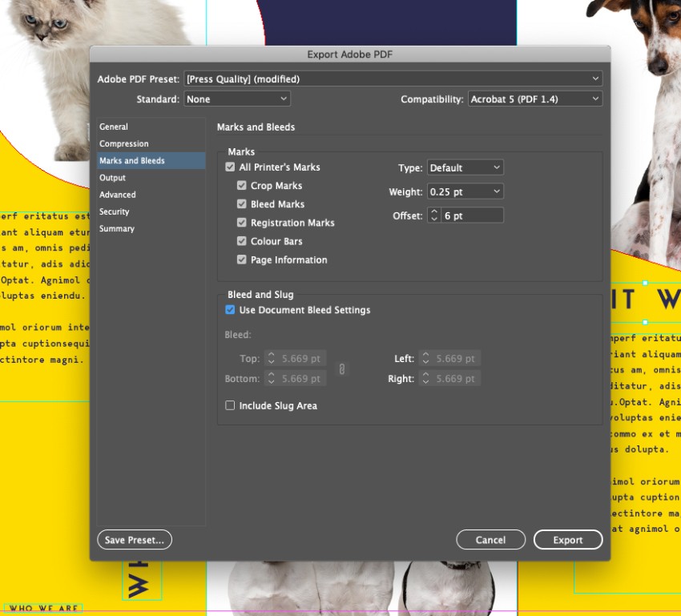Select Marks and Bleeds in sidebar
Viewport: 681px width, 616px height.
click(151, 161)
